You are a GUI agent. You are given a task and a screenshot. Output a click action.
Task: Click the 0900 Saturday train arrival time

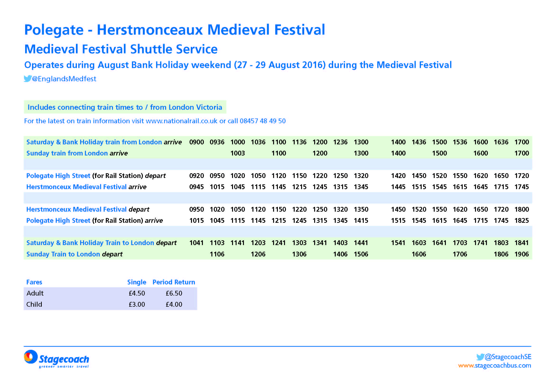click(x=196, y=142)
